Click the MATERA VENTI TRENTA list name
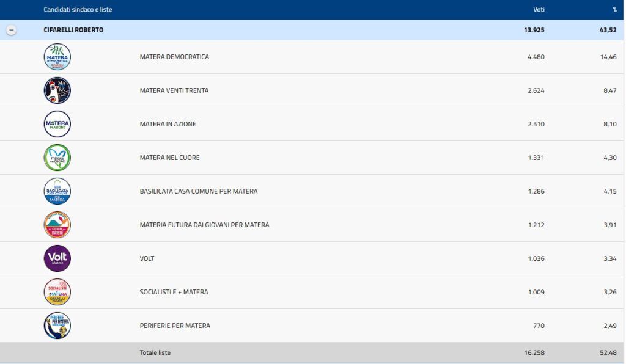This screenshot has width=626, height=364. 174,90
